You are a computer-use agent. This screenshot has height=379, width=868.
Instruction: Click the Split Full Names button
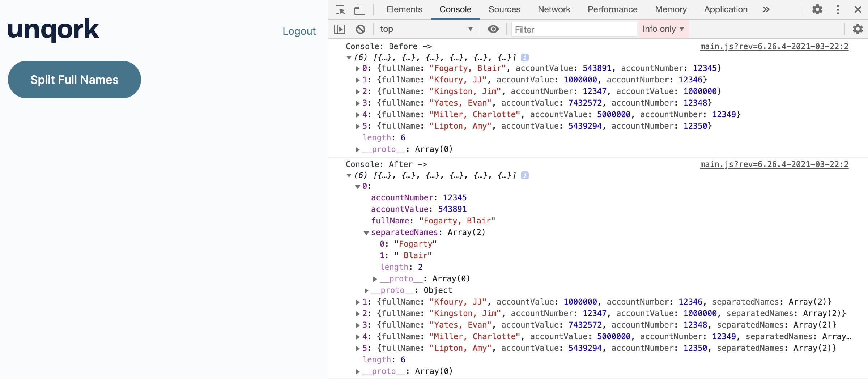coord(75,80)
